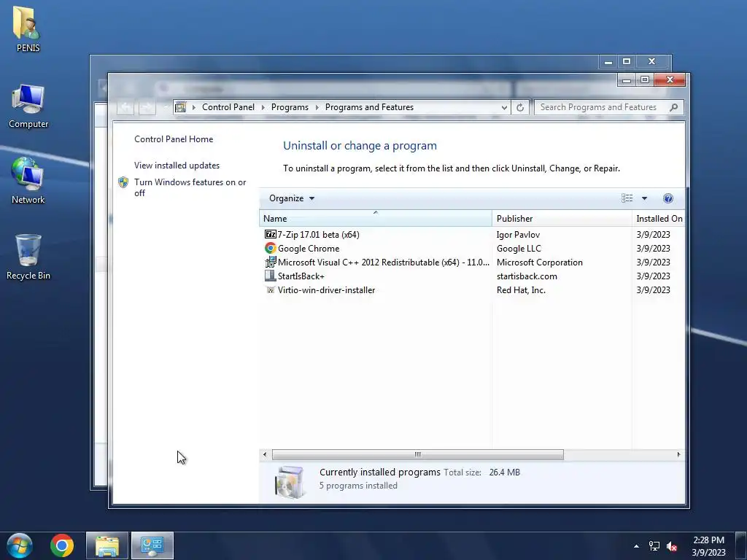
Task: Click the Control Panel breadcrumb
Action: pyautogui.click(x=228, y=107)
